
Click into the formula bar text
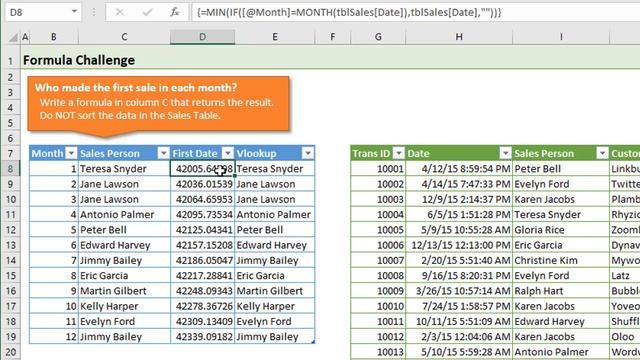pos(416,12)
